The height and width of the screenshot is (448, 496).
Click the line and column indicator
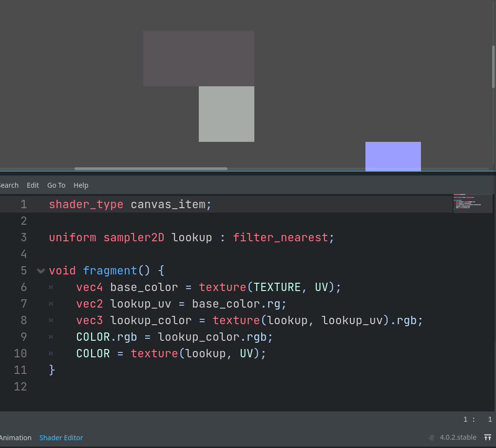click(477, 419)
